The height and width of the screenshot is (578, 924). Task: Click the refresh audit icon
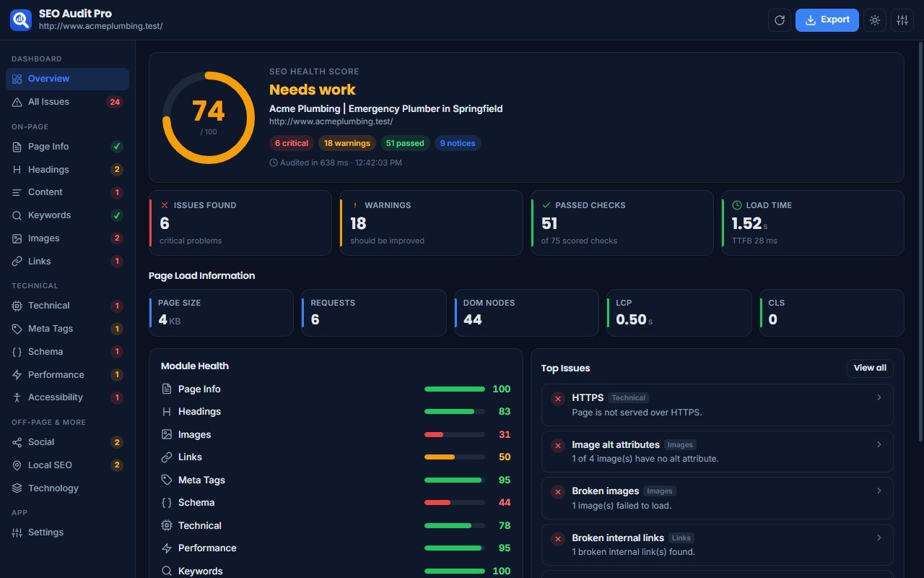tap(780, 20)
